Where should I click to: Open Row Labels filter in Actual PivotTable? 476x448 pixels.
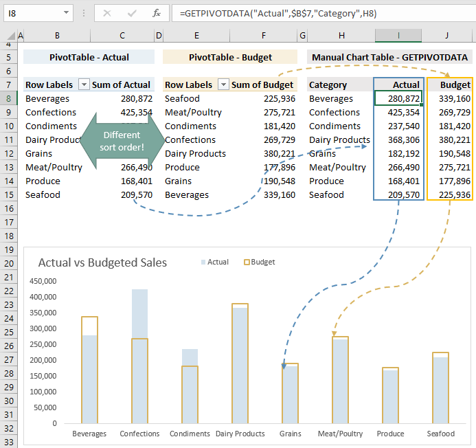click(x=84, y=85)
